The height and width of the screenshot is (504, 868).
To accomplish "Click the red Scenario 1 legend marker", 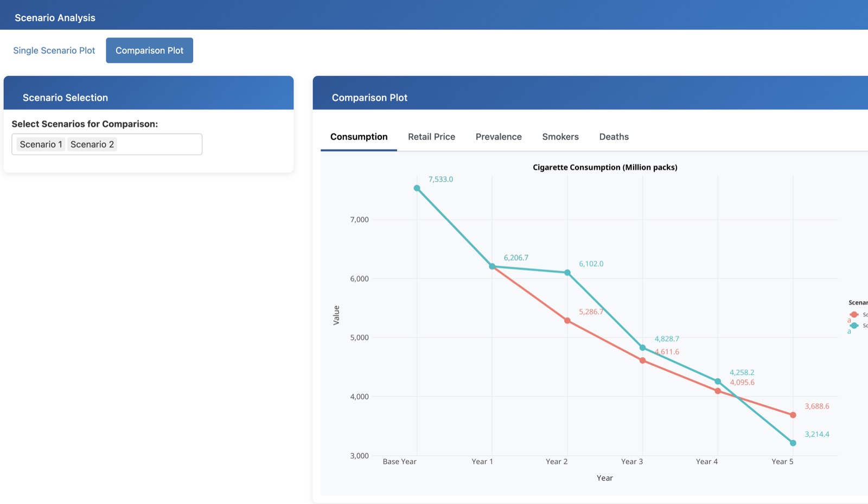I will click(x=854, y=314).
